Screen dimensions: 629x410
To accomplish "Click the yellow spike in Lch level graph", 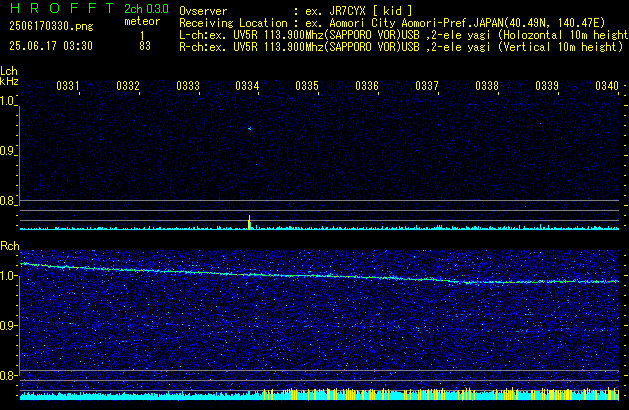I will pyautogui.click(x=249, y=222).
